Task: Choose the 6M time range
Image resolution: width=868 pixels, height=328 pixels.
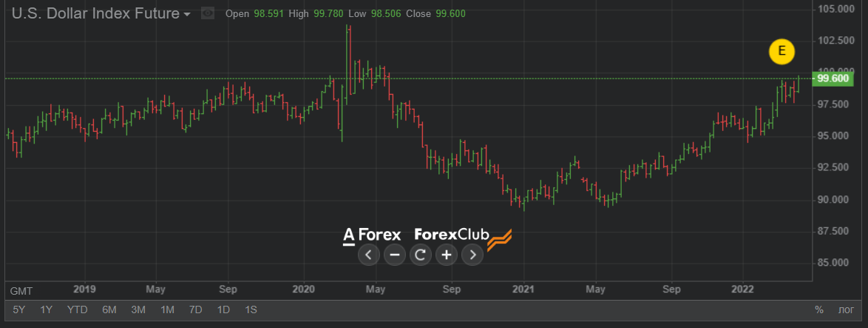Action: point(109,309)
